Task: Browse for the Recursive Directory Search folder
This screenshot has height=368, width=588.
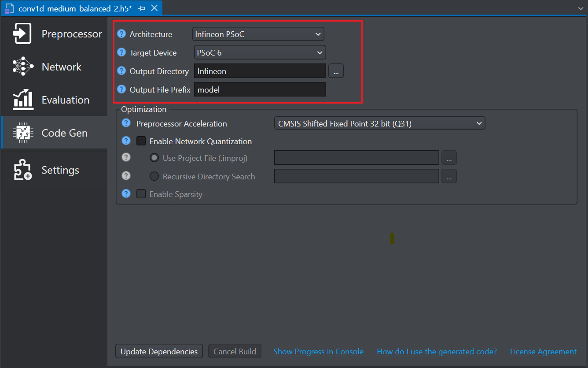Action: coord(449,176)
